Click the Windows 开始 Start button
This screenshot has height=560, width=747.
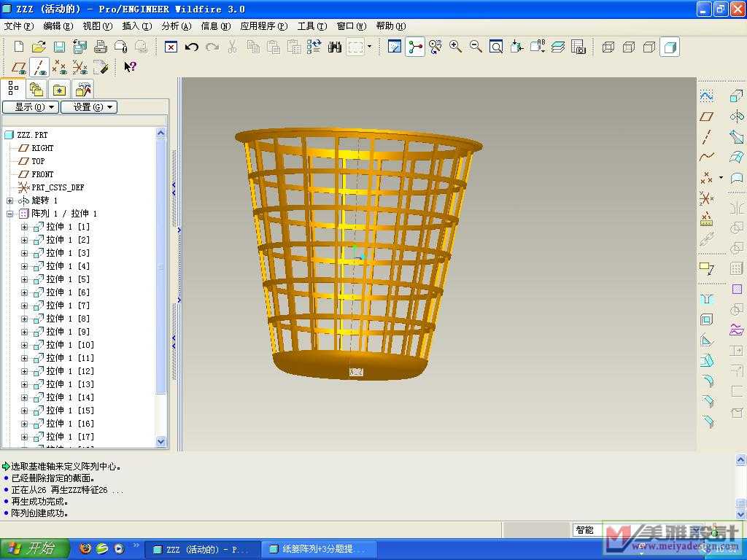(34, 548)
